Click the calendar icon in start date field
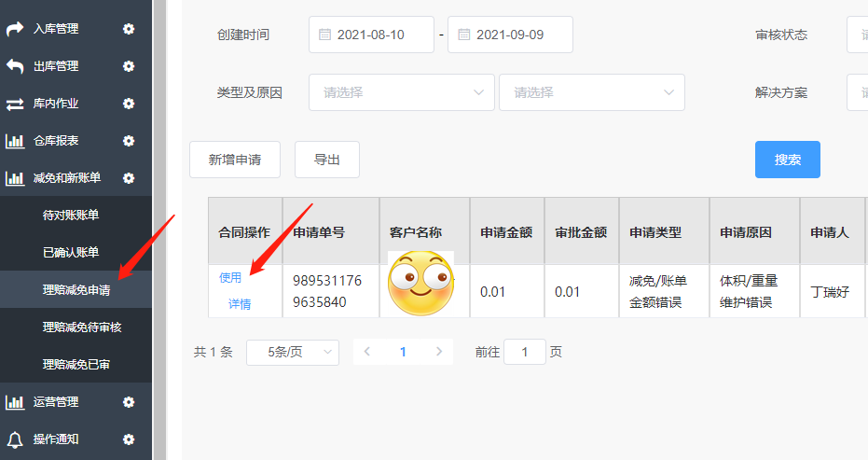868x460 pixels. coord(325,35)
